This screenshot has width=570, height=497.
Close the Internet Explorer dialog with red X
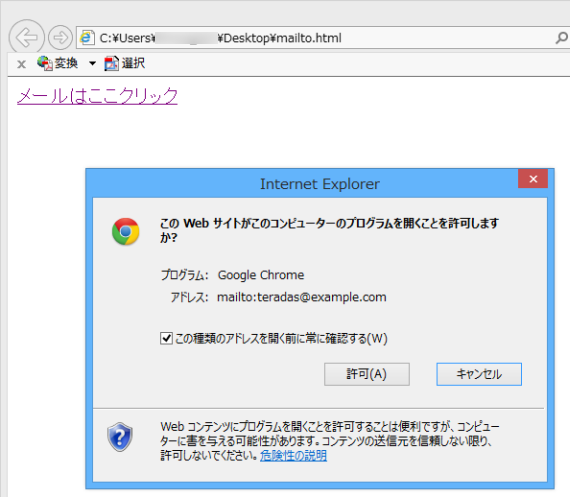tap(533, 179)
